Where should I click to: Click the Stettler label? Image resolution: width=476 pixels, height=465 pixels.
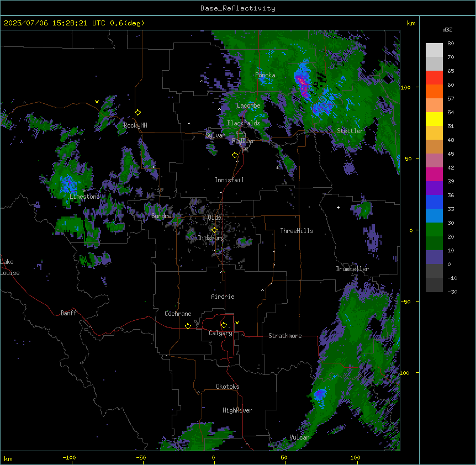click(350, 131)
